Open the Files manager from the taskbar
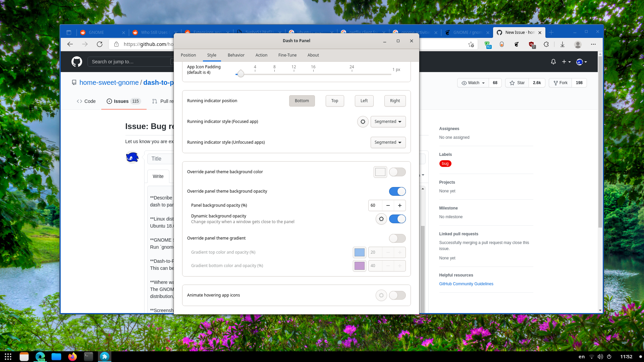The height and width of the screenshot is (362, 644). [56, 357]
